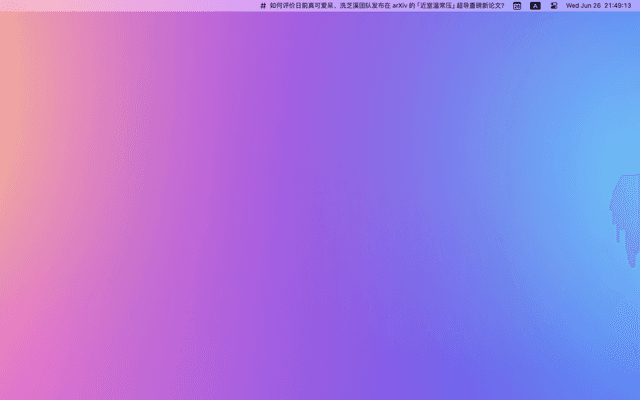This screenshot has width=640, height=400.
Task: Click the empty left side of the menu bar
Action: click(x=100, y=5)
